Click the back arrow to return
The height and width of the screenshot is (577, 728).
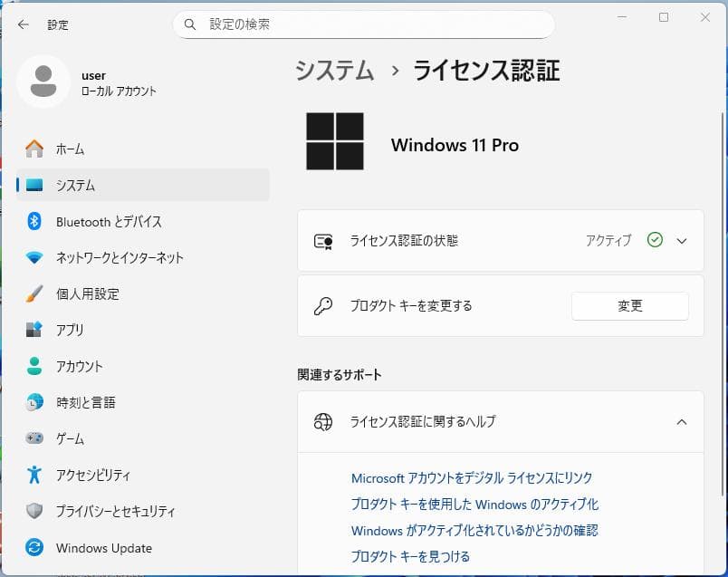tap(24, 24)
